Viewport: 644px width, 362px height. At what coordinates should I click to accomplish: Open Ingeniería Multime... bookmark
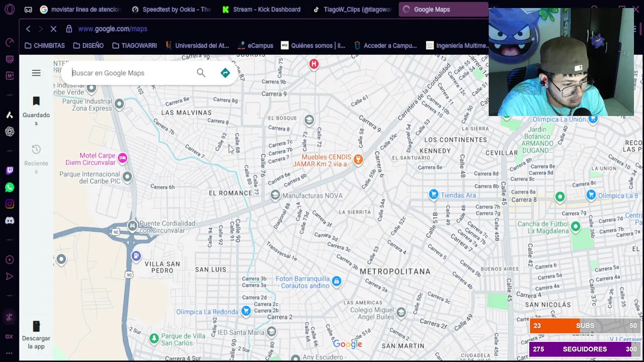tap(457, 46)
